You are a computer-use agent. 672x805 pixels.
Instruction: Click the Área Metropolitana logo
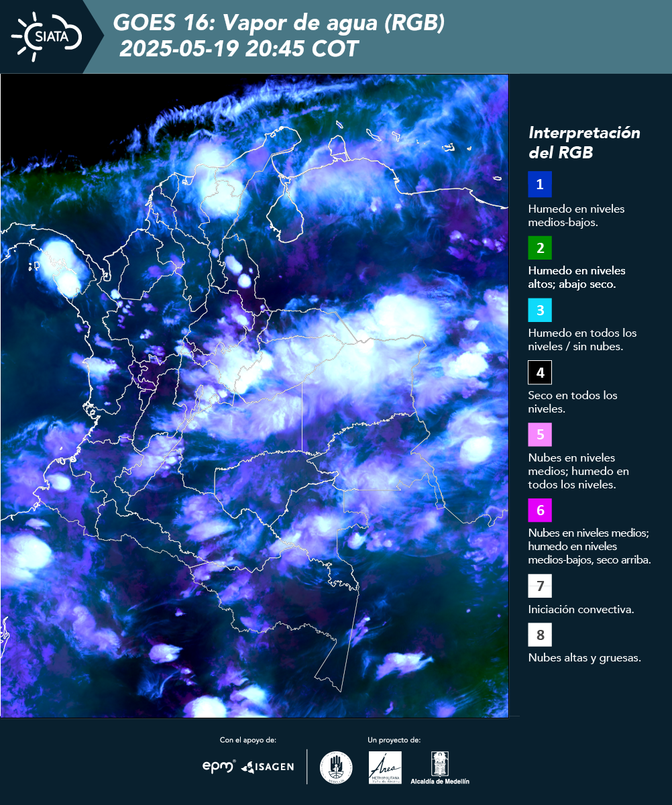(x=386, y=767)
